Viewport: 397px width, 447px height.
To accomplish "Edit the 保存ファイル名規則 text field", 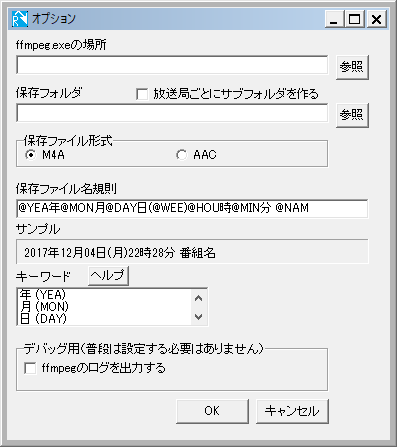I will pyautogui.click(x=192, y=208).
